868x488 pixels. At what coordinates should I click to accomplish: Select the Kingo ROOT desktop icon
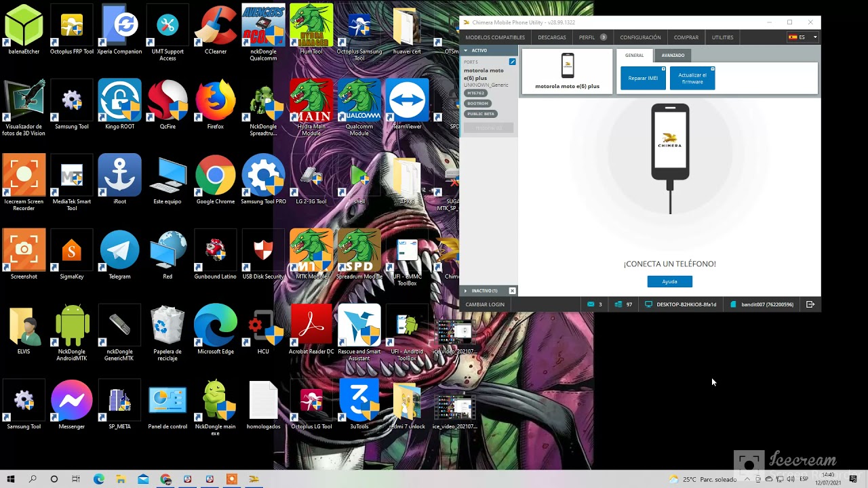119,105
